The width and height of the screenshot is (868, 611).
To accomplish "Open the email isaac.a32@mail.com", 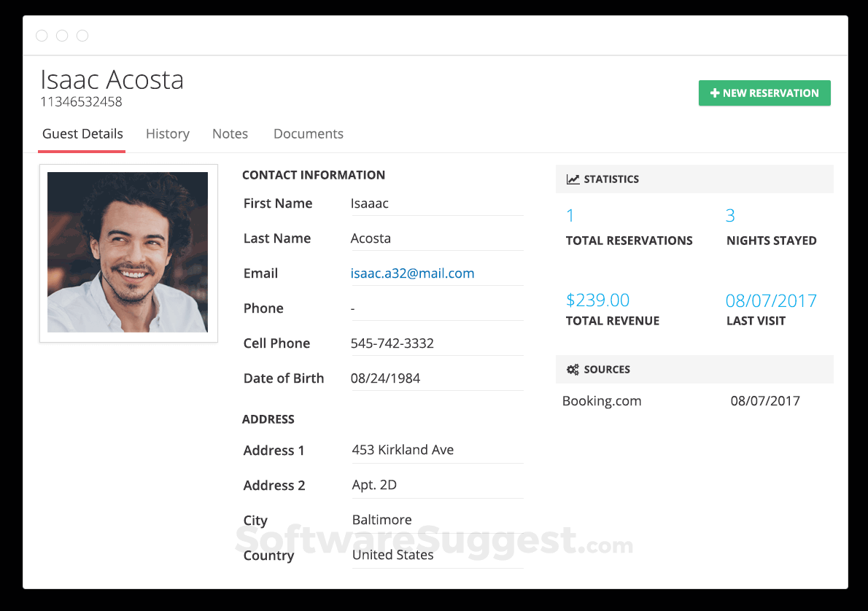I will 412,273.
